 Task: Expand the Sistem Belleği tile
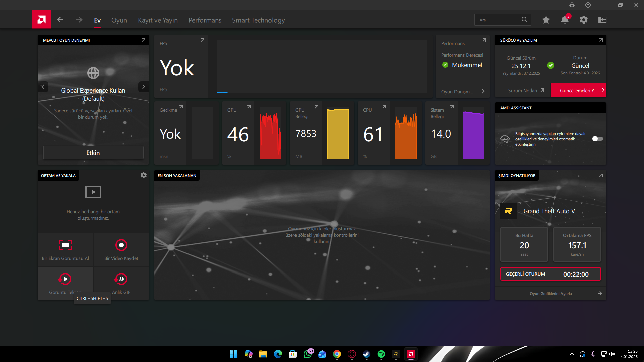click(x=452, y=107)
